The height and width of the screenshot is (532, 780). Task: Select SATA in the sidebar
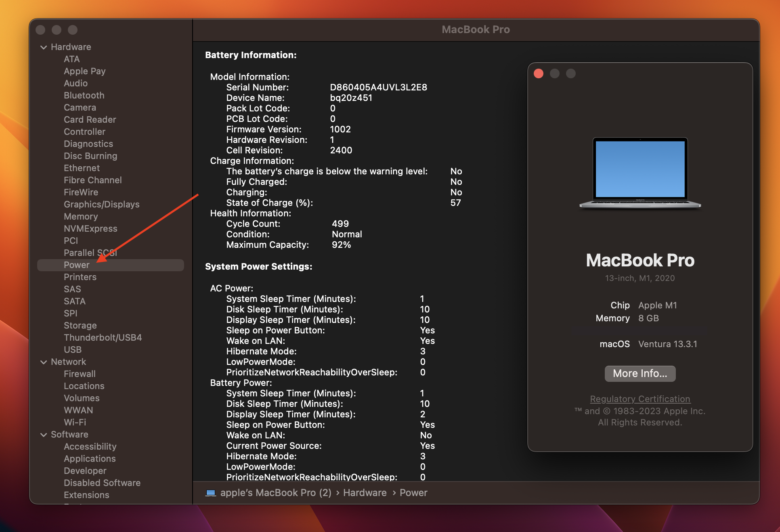pyautogui.click(x=75, y=301)
